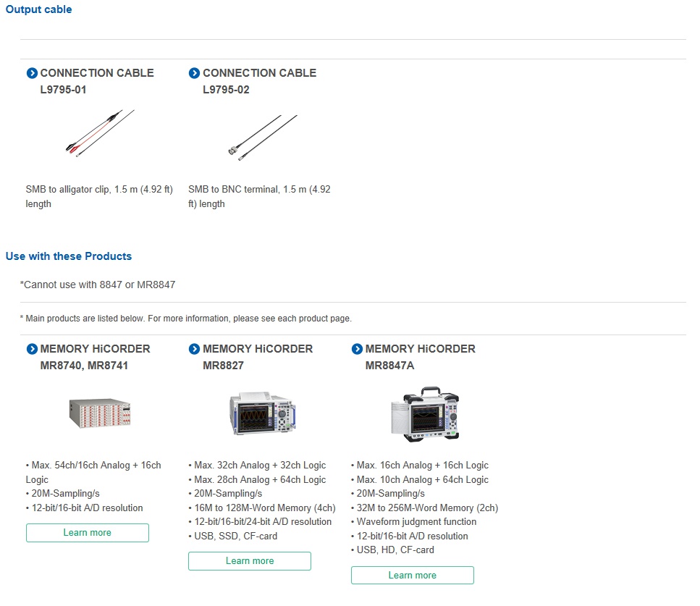
Task: Open Memory HiCorder MR8847A title link
Action: click(x=420, y=357)
